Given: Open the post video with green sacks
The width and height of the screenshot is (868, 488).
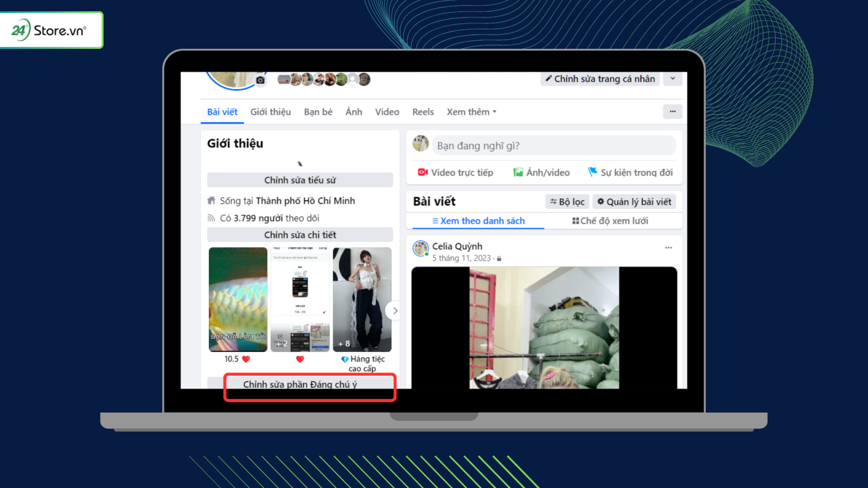Looking at the screenshot, I should (544, 328).
